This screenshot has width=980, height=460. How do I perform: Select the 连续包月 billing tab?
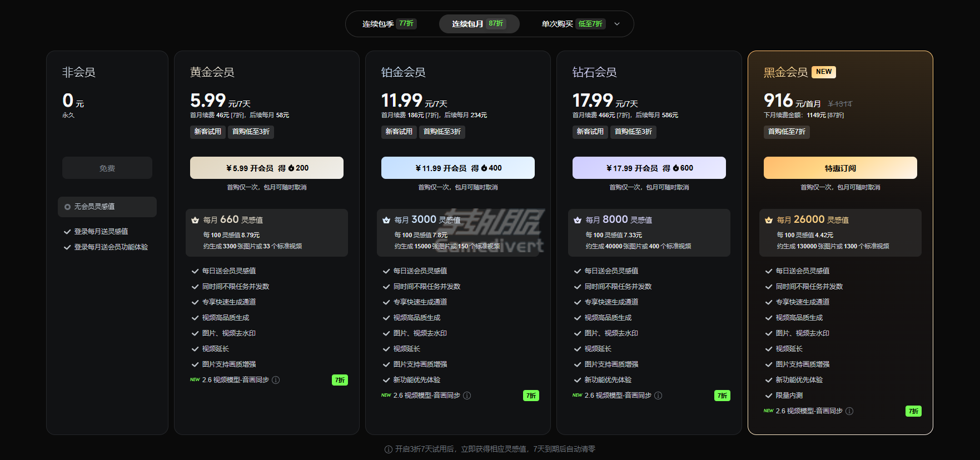(479, 24)
